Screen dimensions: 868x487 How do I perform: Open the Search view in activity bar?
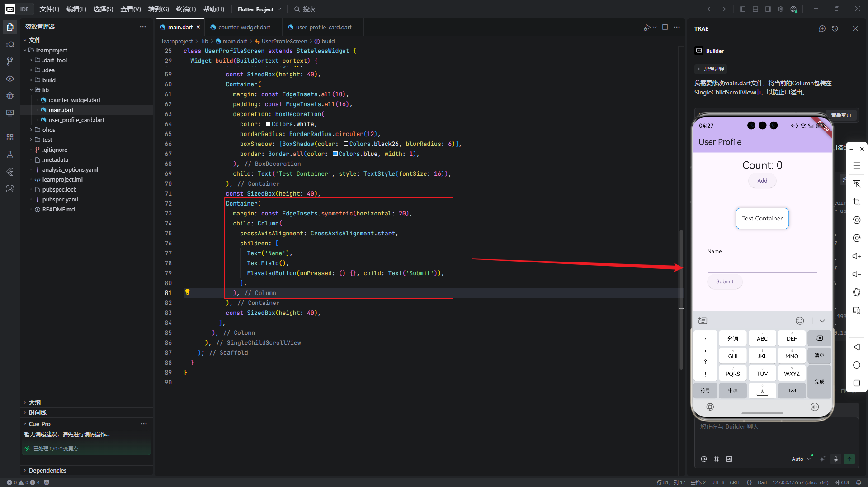click(10, 44)
